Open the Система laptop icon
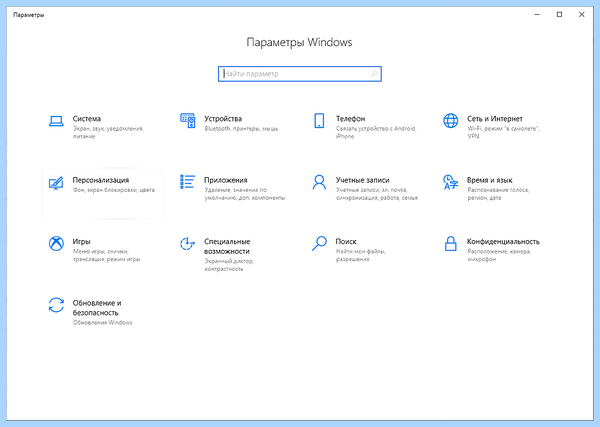 pyautogui.click(x=56, y=121)
